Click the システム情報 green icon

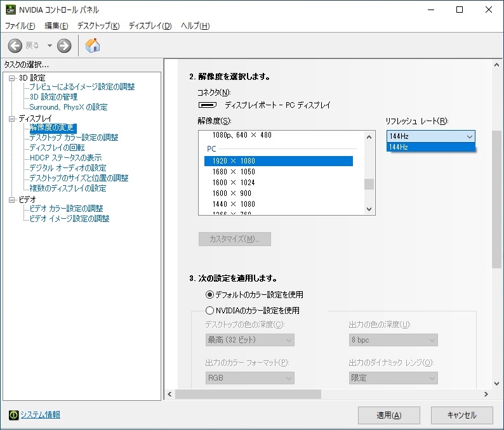[13, 415]
